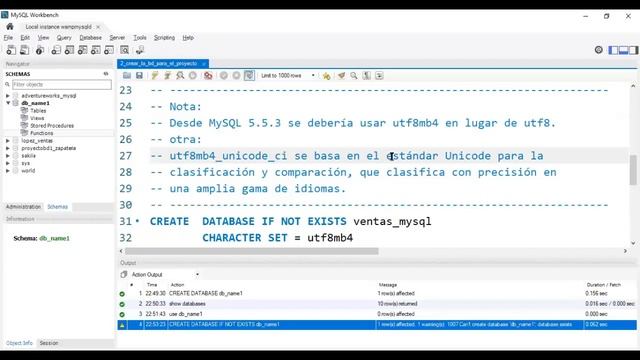This screenshot has width=640, height=360.
Task: Click the Filter objects search field
Action: point(62,84)
